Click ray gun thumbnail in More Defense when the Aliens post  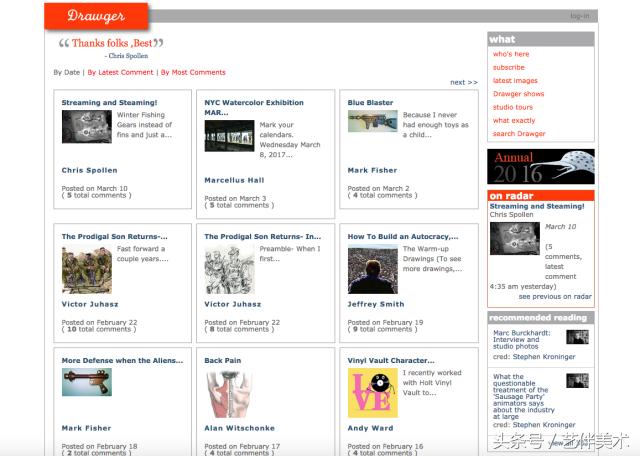(x=87, y=382)
